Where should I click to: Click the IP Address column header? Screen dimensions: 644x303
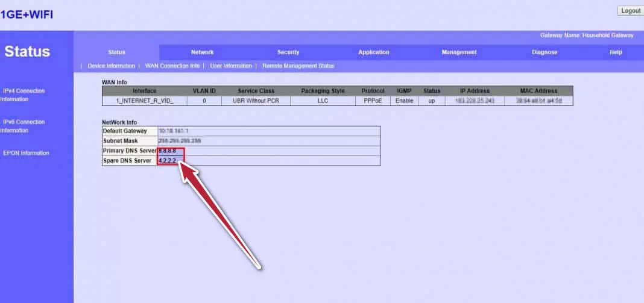point(475,91)
